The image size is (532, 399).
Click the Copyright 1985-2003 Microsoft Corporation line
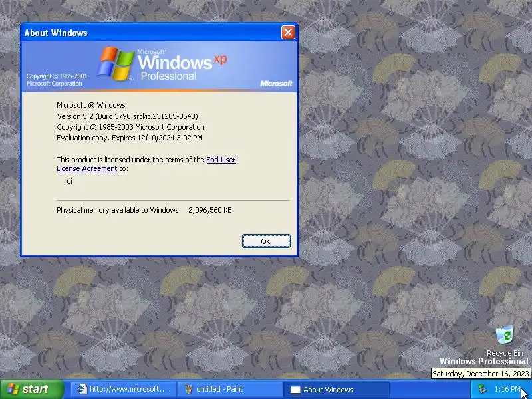130,127
